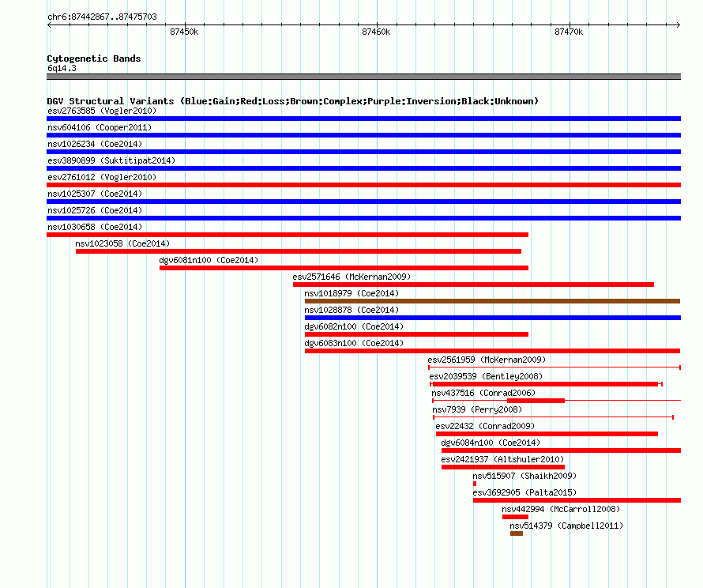Open the esv2421937 (Altshuler2010) label
This screenshot has height=588, width=703.
[x=502, y=459]
